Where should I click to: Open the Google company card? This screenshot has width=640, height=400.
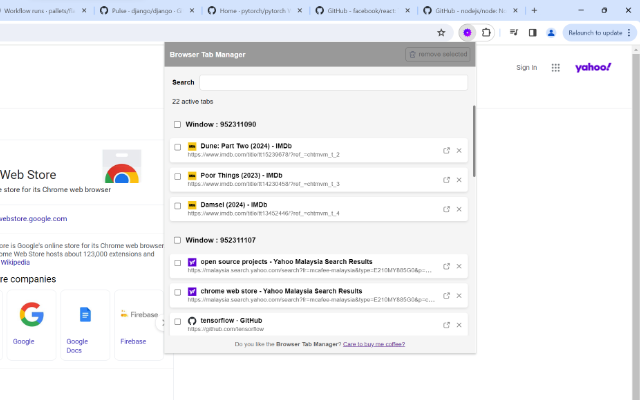31,325
